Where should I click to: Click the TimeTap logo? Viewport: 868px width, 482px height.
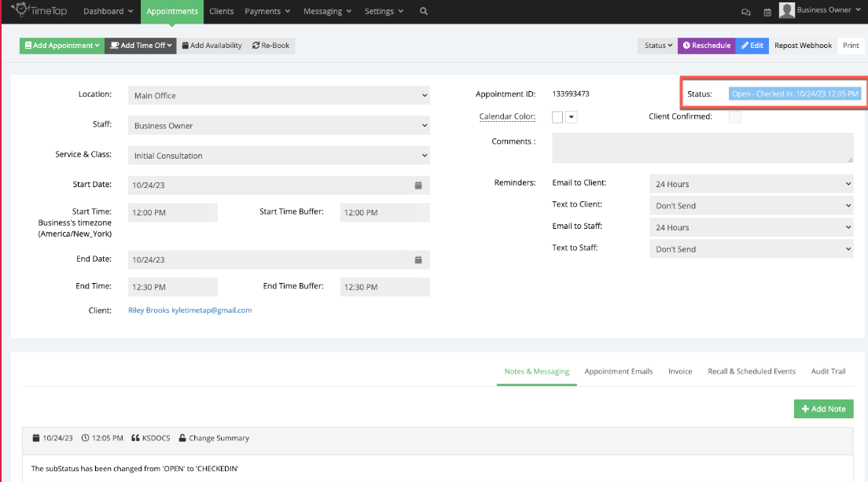click(x=39, y=11)
